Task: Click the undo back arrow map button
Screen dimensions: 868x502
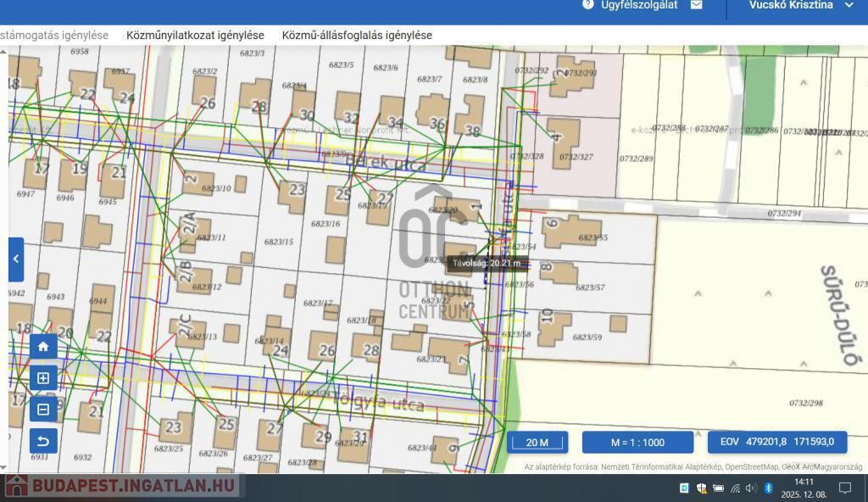Action: [x=43, y=441]
